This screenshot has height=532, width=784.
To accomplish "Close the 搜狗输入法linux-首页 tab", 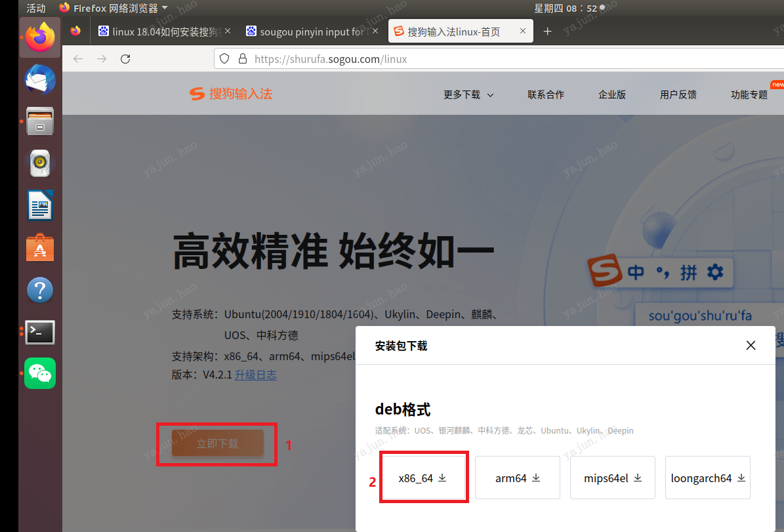I will click(522, 31).
